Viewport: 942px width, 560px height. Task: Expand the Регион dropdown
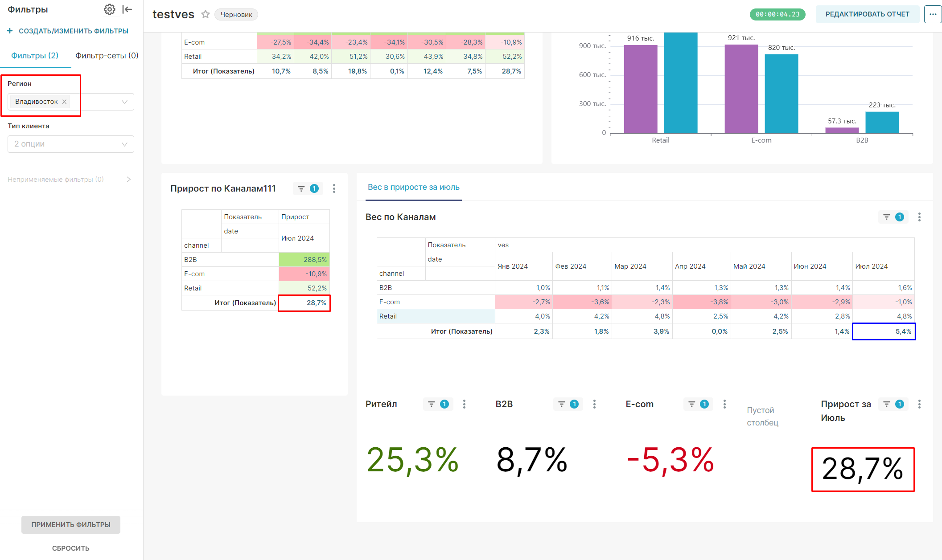(x=124, y=102)
